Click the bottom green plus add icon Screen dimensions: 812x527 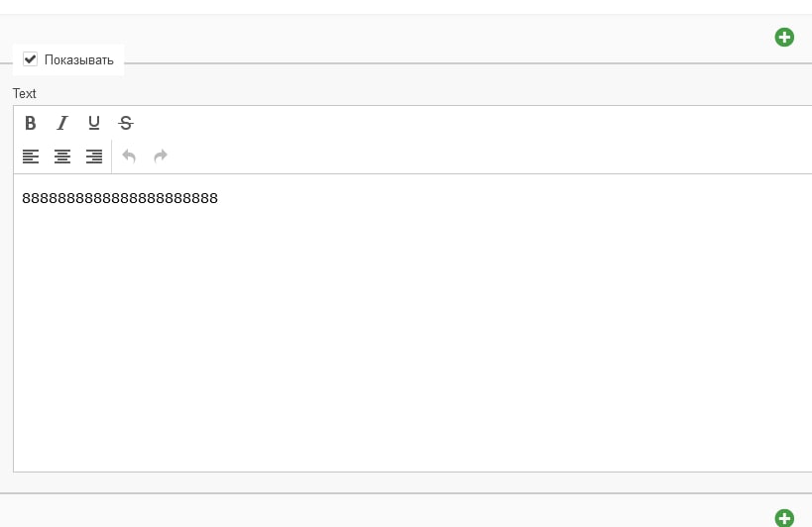click(784, 517)
